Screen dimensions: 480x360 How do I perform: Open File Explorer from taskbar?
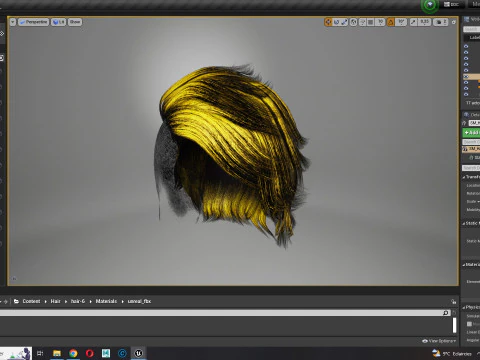57,353
